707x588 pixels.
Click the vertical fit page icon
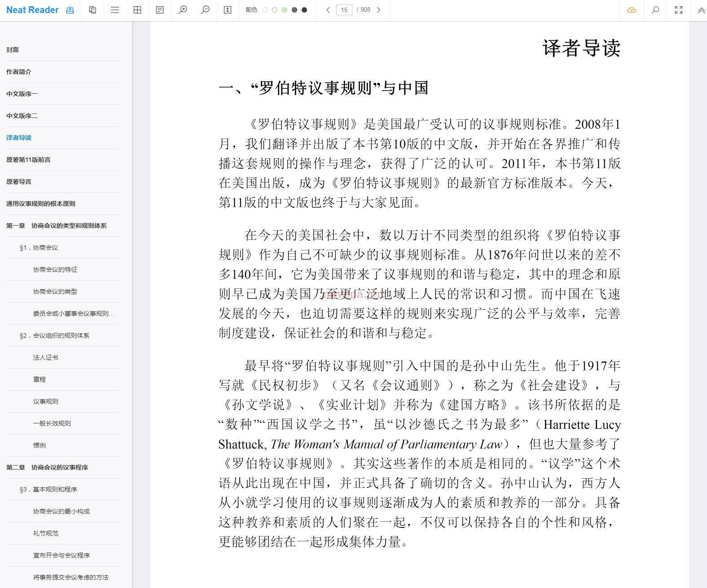(228, 10)
